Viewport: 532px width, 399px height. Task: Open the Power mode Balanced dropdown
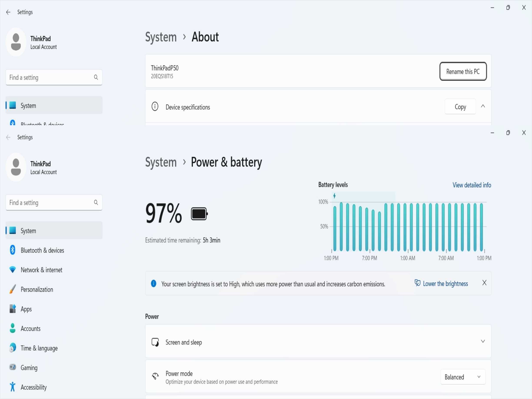point(463,377)
